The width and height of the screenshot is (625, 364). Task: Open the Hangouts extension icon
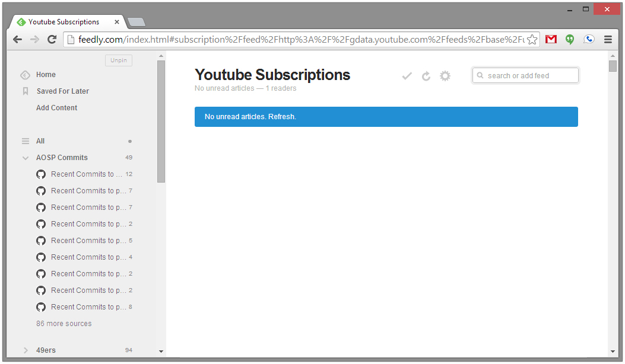click(570, 40)
